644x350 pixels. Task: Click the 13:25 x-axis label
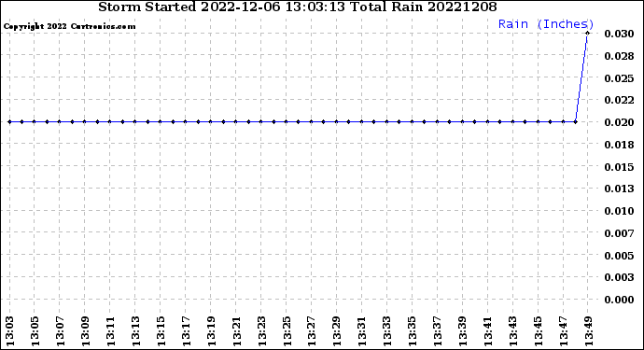[x=287, y=331]
